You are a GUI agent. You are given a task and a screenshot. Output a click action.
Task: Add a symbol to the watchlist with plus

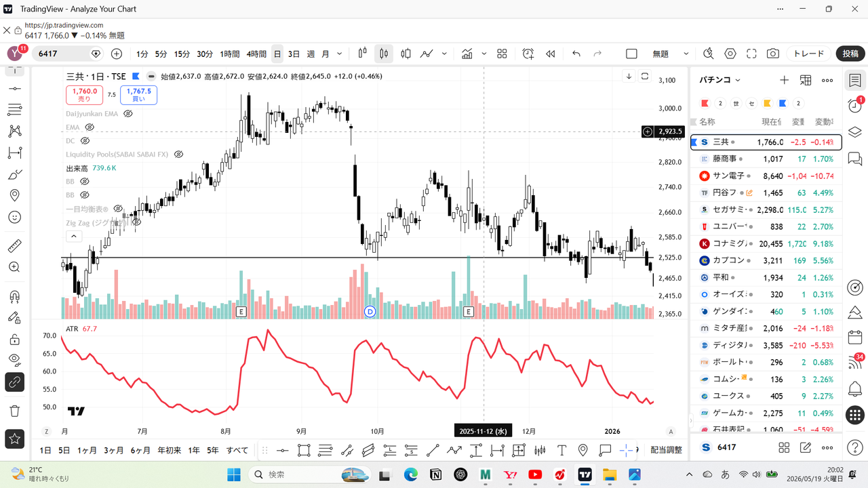coord(784,80)
